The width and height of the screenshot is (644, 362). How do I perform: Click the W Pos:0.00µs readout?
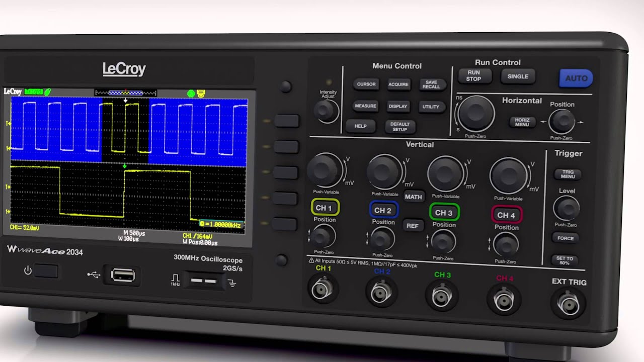(200, 243)
